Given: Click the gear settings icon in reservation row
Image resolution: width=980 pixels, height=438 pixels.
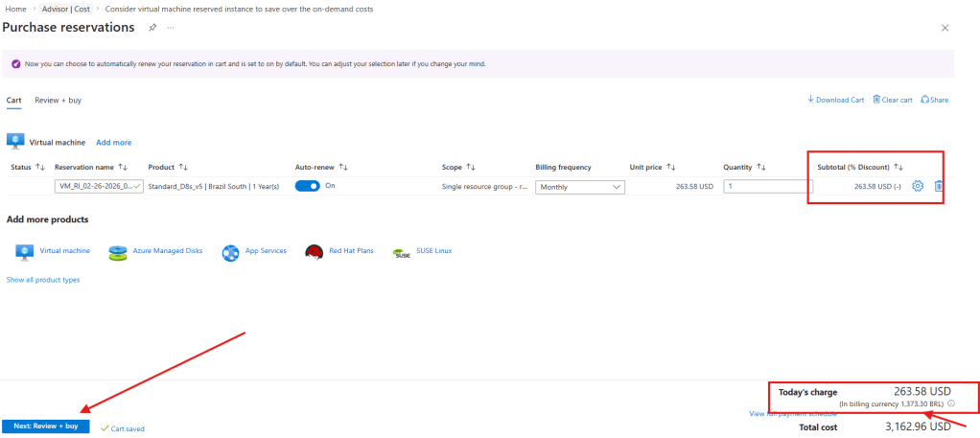Looking at the screenshot, I should (x=917, y=186).
